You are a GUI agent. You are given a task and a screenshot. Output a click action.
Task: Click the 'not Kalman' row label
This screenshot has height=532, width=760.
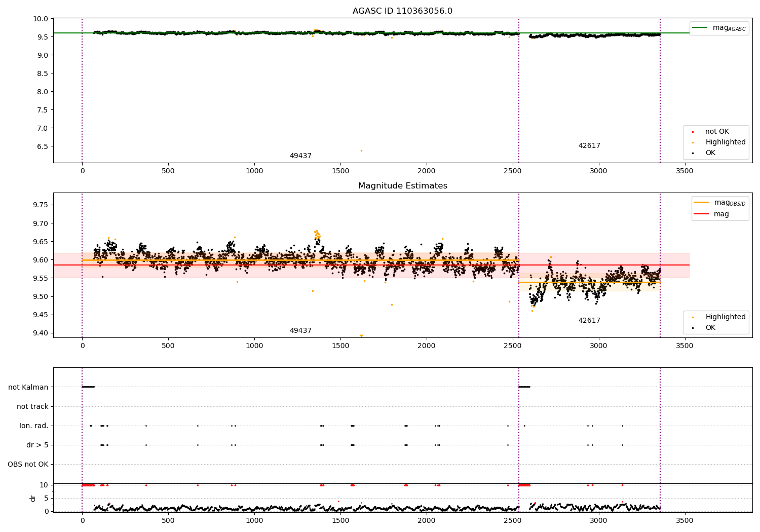tap(28, 388)
